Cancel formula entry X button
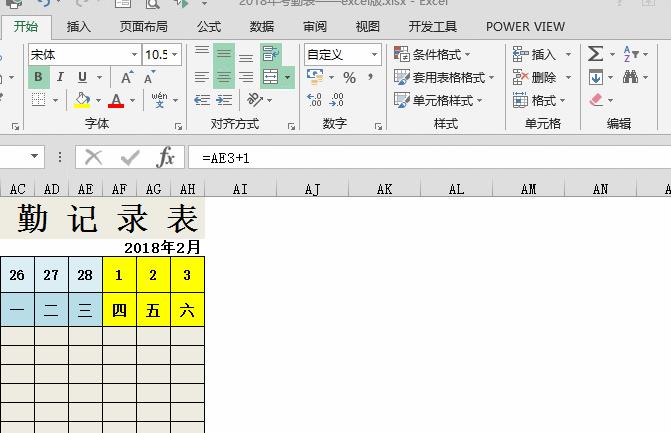671x433 pixels. [x=93, y=157]
